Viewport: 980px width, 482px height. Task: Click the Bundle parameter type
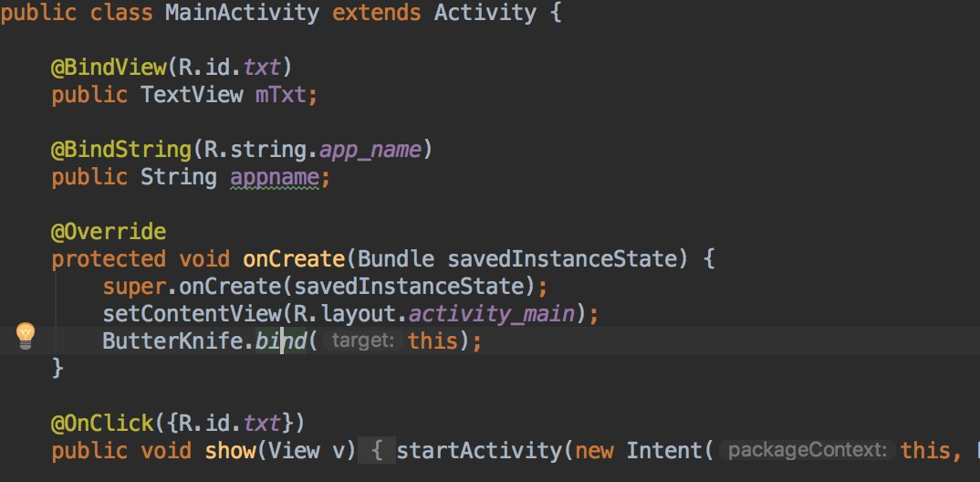pos(395,259)
